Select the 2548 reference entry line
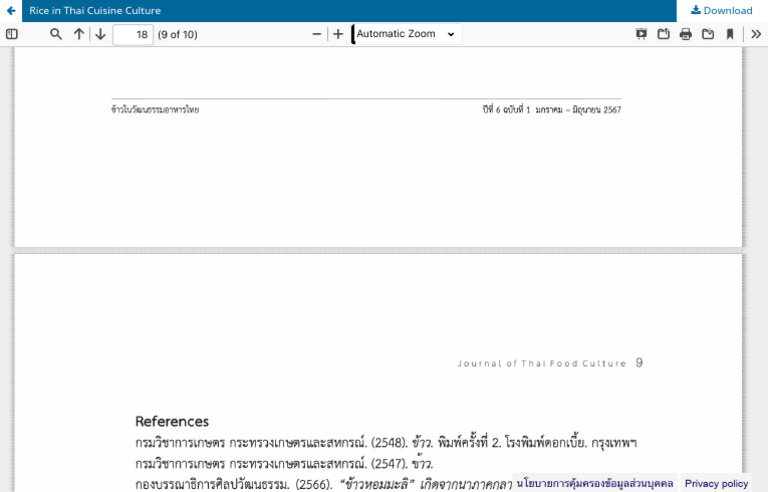 [386, 443]
